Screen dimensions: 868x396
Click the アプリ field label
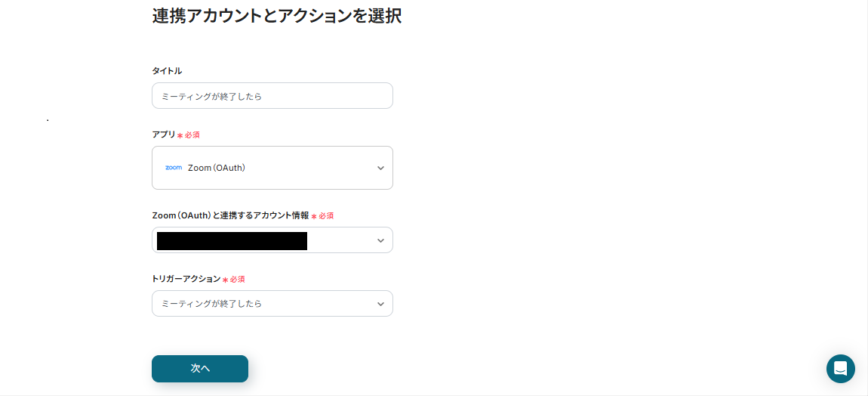click(x=163, y=135)
